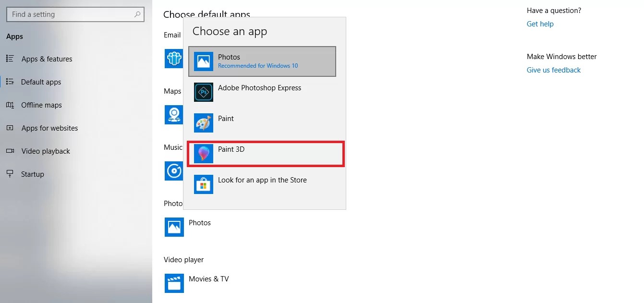Open Apps for websites section
This screenshot has height=303, width=644.
pyautogui.click(x=49, y=128)
